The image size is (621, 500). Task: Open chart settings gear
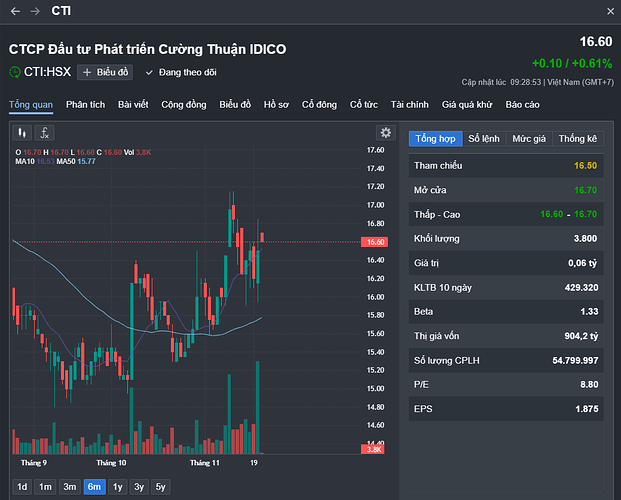tap(385, 132)
